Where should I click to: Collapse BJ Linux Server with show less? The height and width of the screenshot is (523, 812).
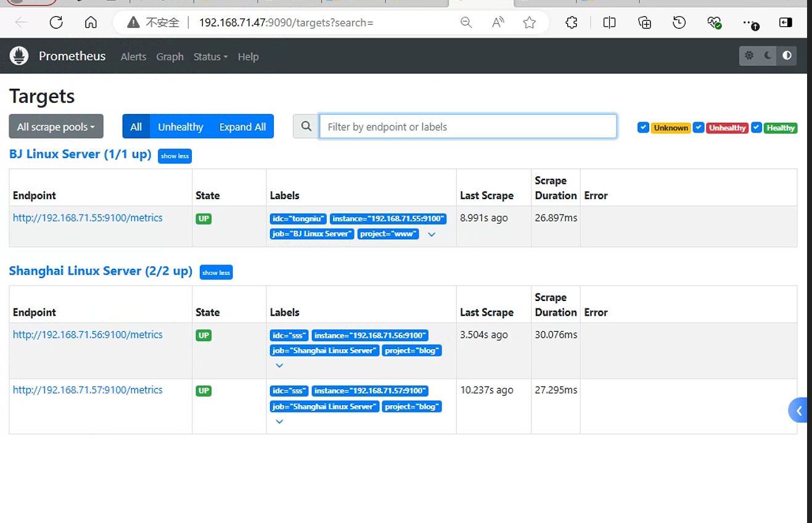(x=174, y=156)
